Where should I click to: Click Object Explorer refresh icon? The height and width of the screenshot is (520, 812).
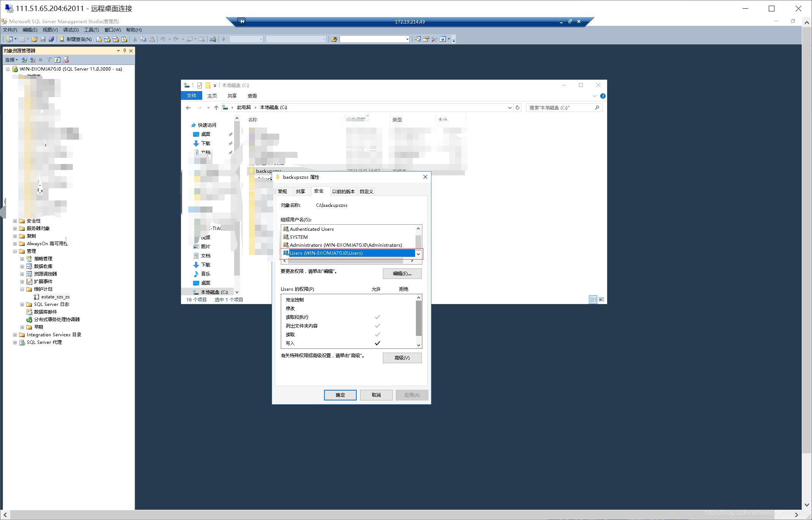[x=57, y=60]
